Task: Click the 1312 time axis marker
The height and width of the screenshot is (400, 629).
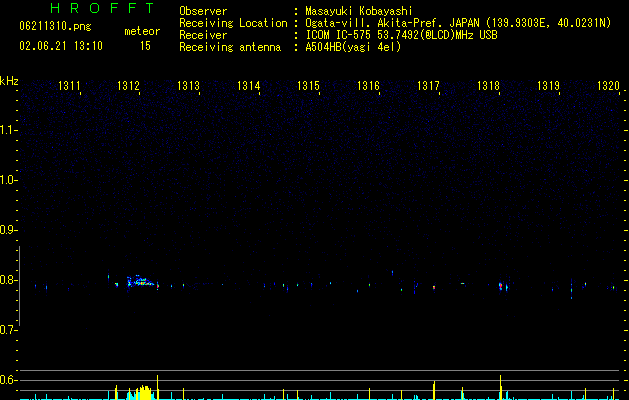Action: (x=128, y=85)
